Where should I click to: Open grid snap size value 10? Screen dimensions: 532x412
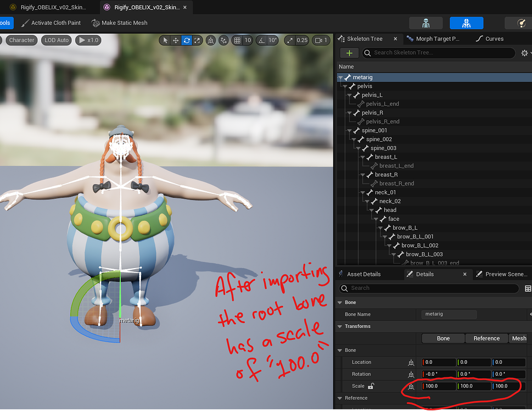coord(248,41)
